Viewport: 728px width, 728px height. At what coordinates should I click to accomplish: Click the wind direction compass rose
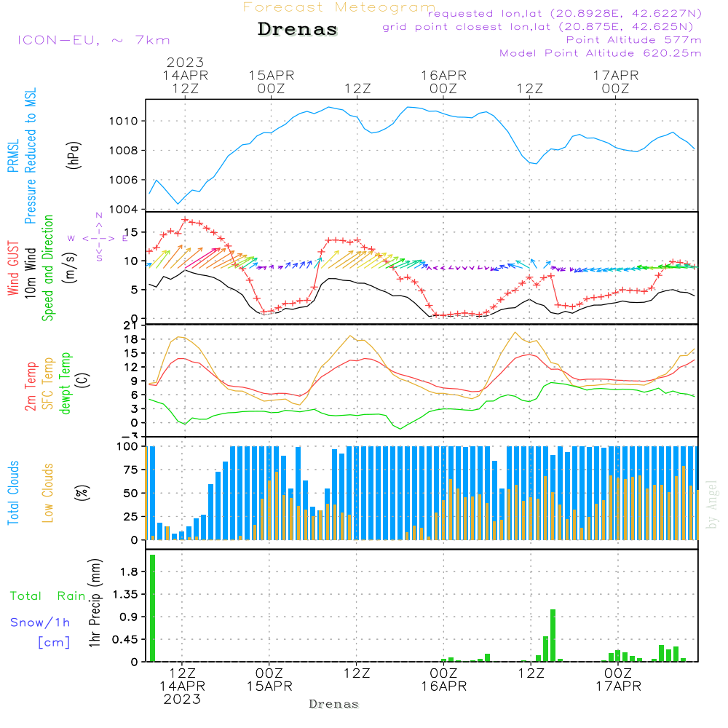[98, 237]
